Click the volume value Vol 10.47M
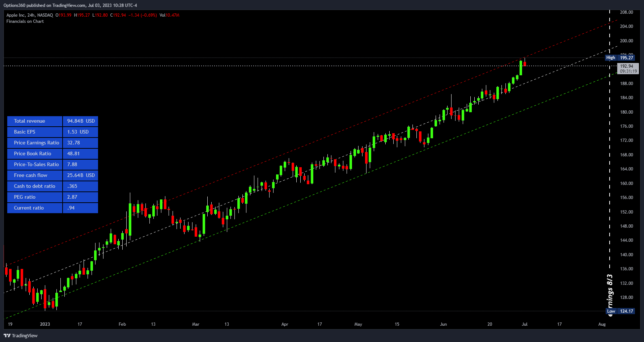The image size is (644, 342). point(169,15)
